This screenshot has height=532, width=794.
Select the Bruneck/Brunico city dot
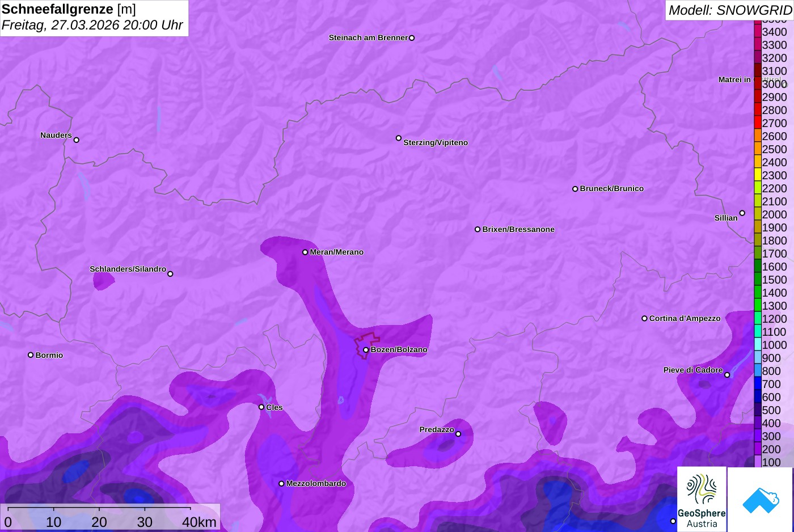575,189
